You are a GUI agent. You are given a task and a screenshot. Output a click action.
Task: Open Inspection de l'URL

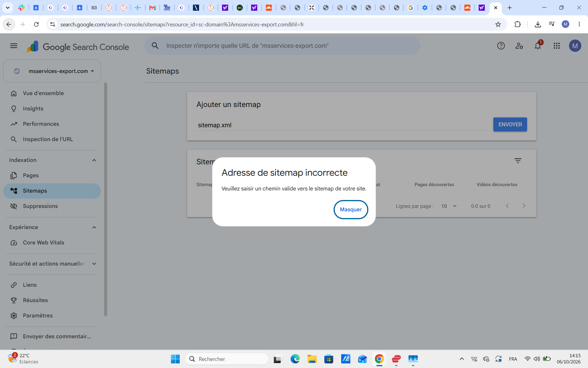coord(52,139)
